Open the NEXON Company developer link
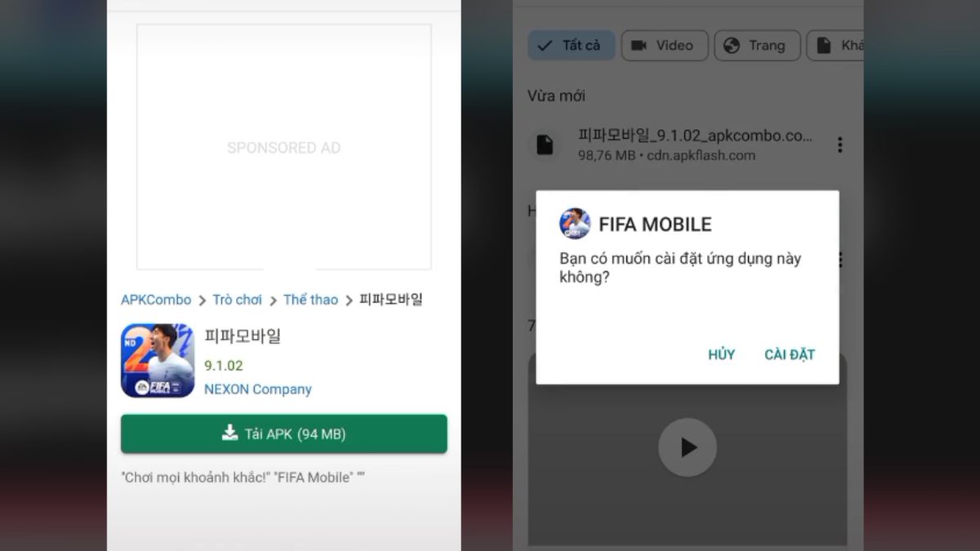980x551 pixels. [258, 389]
